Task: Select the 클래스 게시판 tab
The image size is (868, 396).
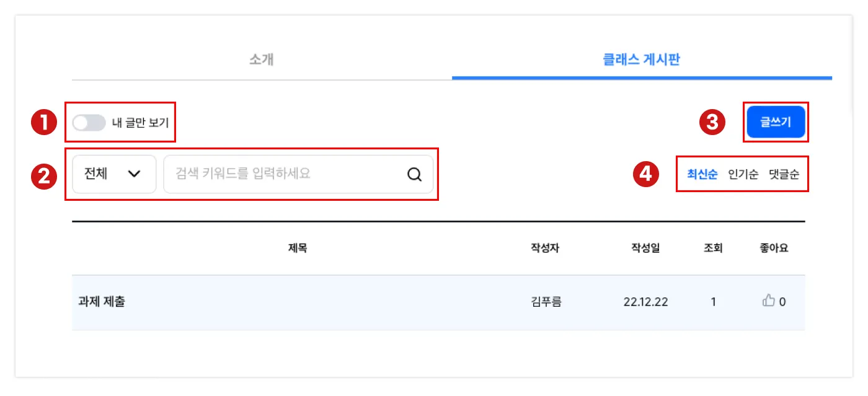Action: [x=642, y=60]
